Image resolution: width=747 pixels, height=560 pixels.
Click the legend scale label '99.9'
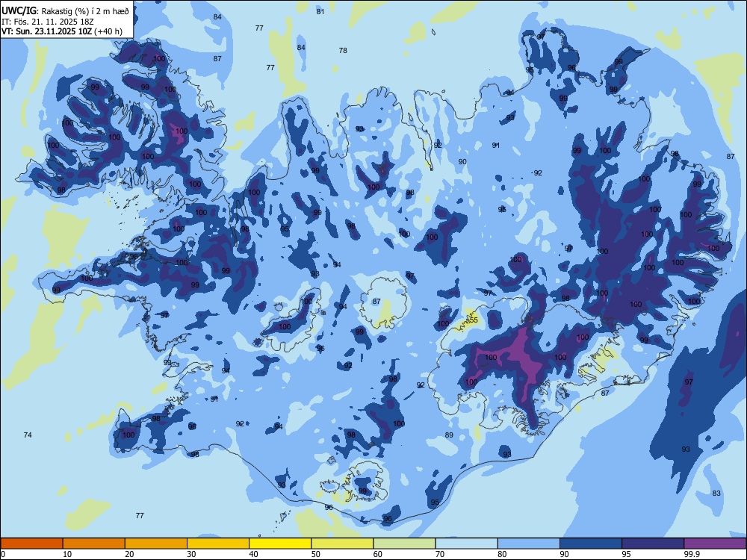(x=691, y=554)
